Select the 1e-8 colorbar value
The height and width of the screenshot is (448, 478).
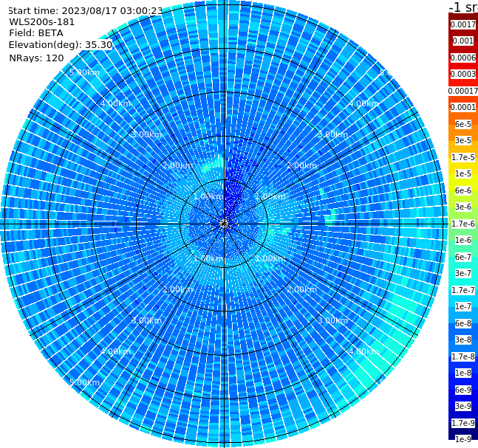click(463, 373)
